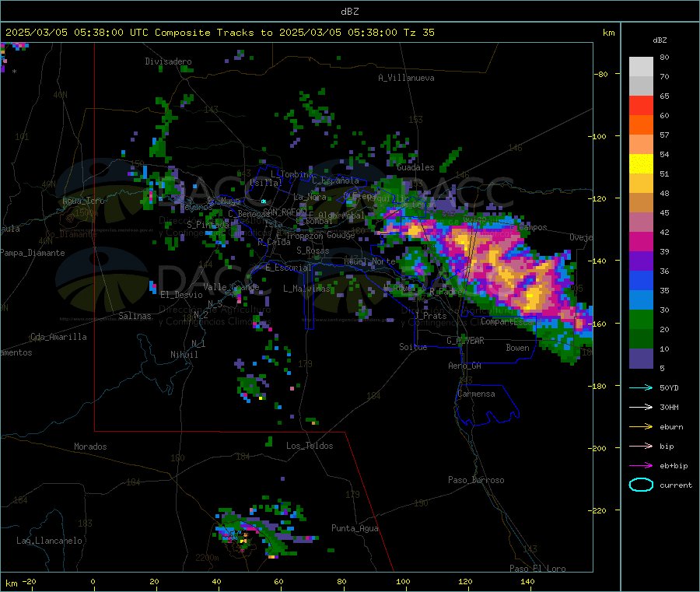Image resolution: width=700 pixels, height=592 pixels.
Task: Click the 'Pampa_Diamante' map label
Action: 32,253
